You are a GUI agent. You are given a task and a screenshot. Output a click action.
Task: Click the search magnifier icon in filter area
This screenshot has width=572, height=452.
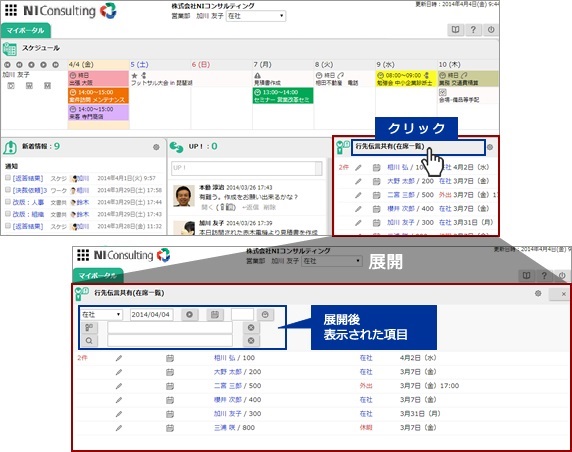(89, 341)
